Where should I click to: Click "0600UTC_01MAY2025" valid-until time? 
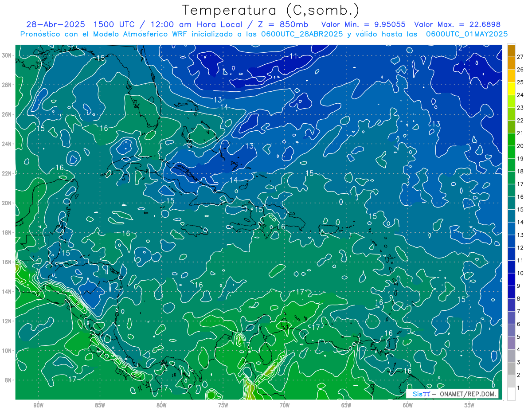click(466, 34)
